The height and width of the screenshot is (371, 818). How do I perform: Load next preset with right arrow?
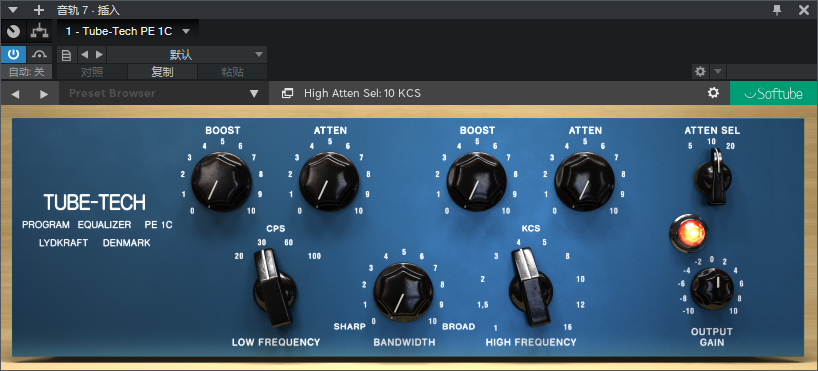[x=99, y=55]
